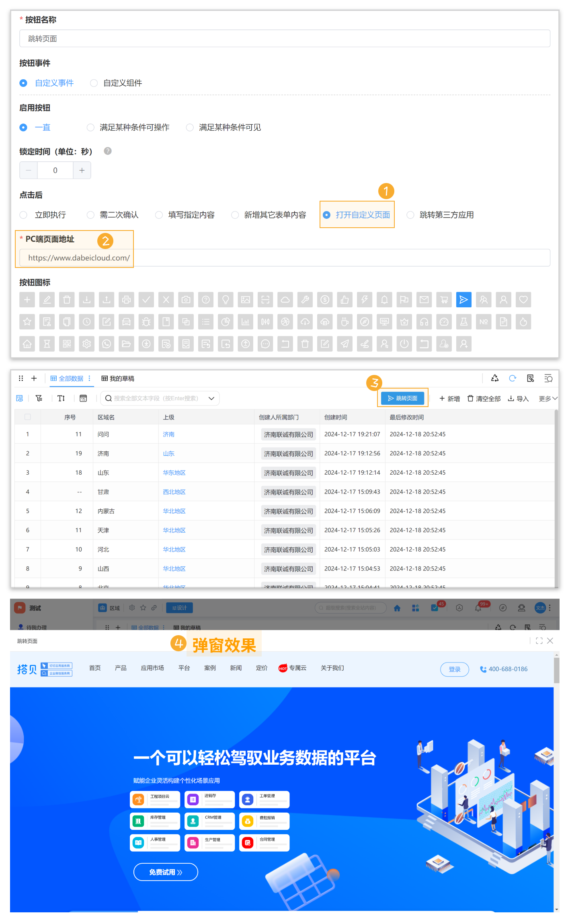Select 立即执行 radio button
This screenshot has height=924, width=568.
(23, 215)
